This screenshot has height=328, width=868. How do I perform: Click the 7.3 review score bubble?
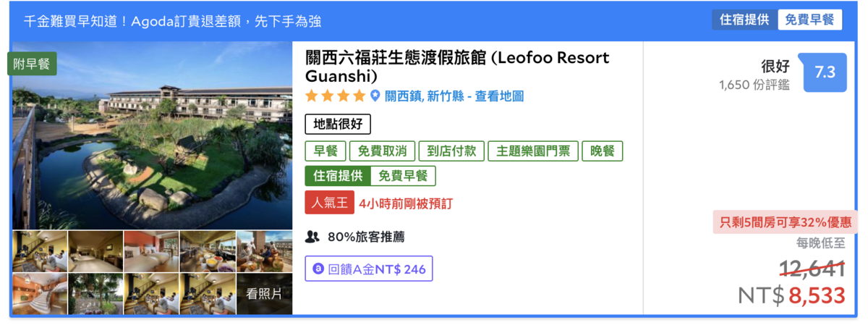(825, 72)
